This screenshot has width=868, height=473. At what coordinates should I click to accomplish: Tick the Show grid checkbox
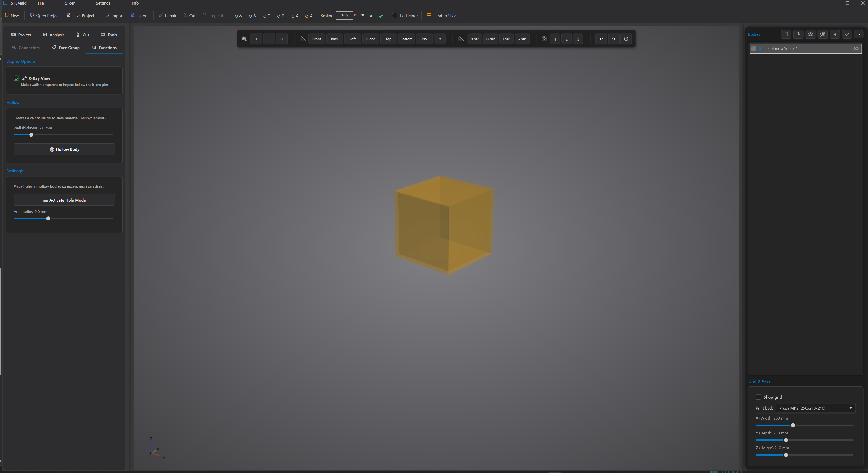758,397
